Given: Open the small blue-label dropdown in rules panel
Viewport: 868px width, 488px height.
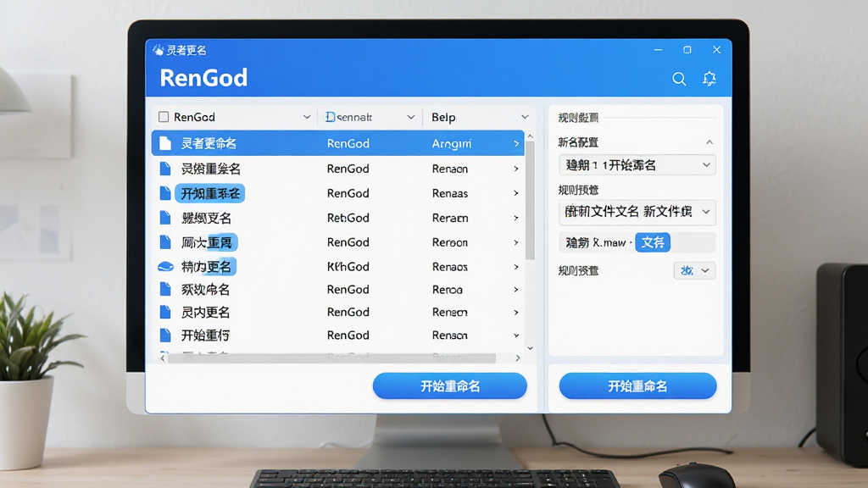Looking at the screenshot, I should (x=694, y=270).
